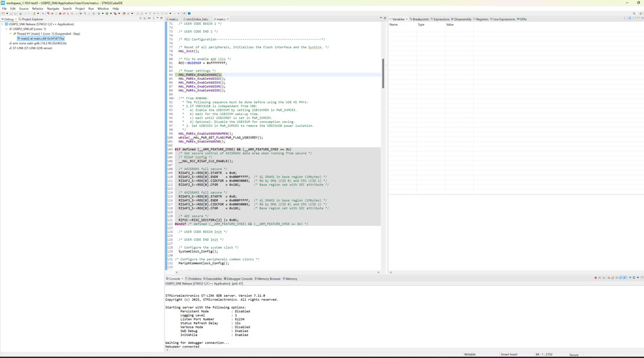This screenshot has height=358, width=644.
Task: Open the Memory Browser tab
Action: coord(269,279)
